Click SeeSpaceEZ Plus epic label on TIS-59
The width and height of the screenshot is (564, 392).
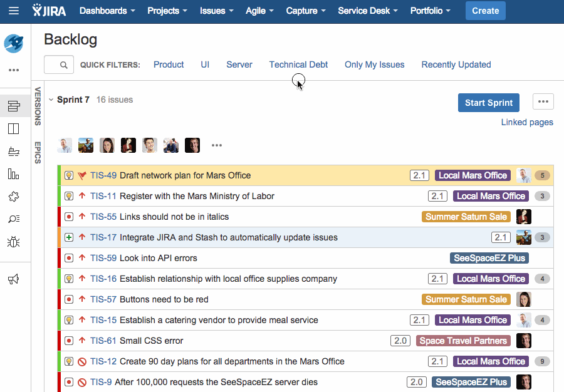point(489,259)
